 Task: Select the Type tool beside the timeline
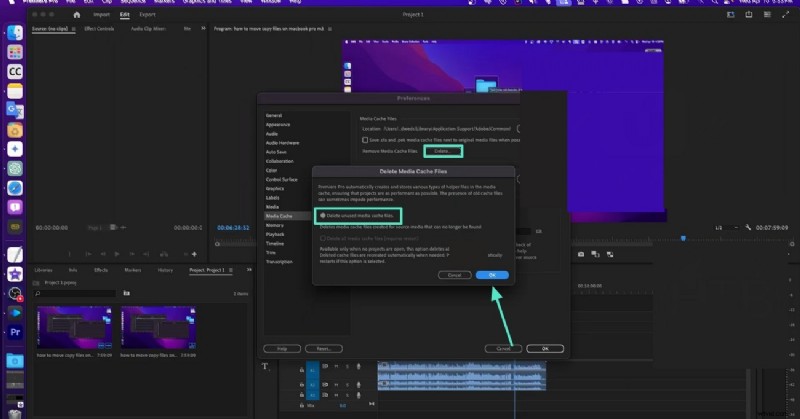[x=265, y=366]
